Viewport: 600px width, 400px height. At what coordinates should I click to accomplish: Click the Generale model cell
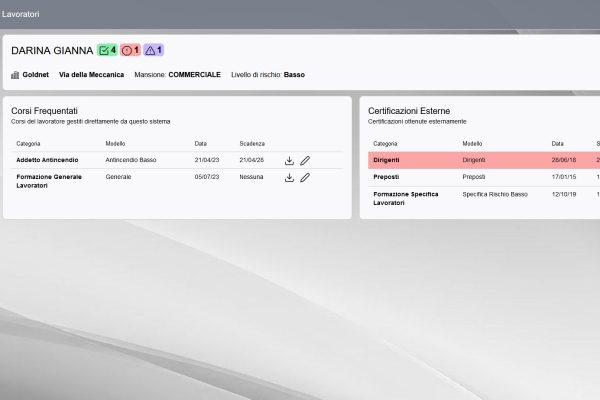click(x=118, y=177)
